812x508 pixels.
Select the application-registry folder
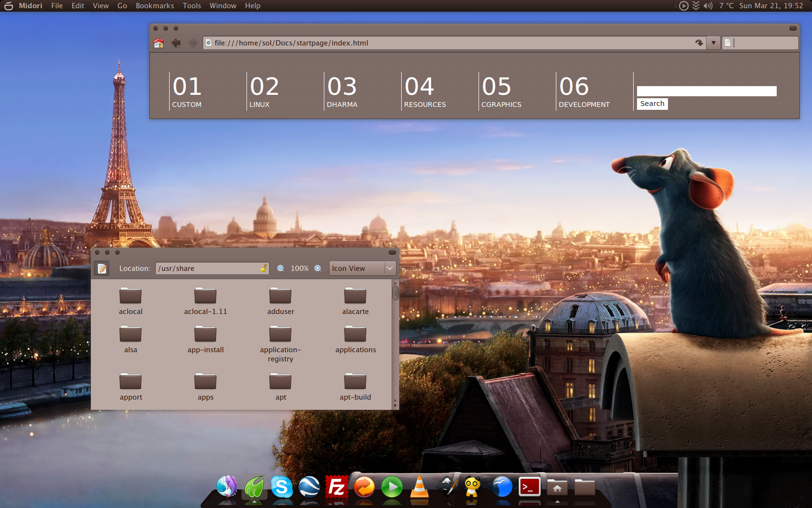pyautogui.click(x=280, y=344)
